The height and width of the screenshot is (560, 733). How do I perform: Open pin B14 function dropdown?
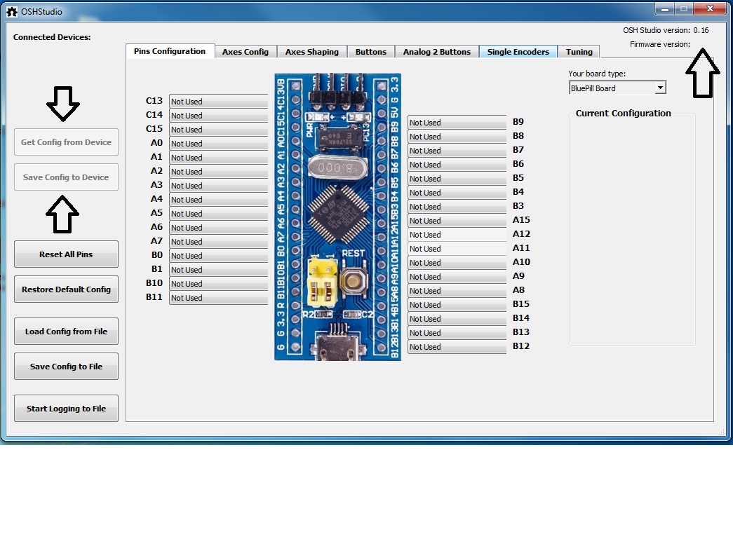(x=457, y=318)
